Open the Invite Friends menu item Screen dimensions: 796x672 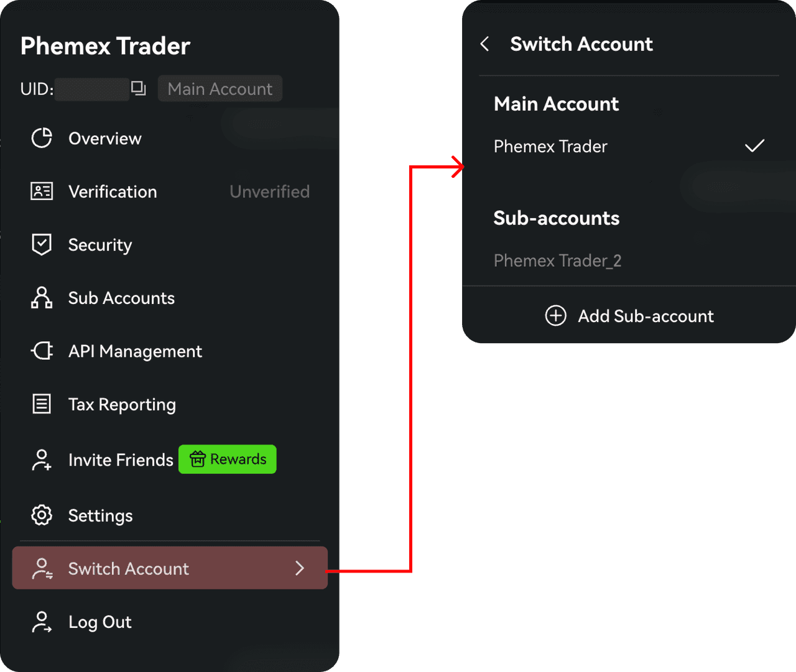(x=121, y=460)
